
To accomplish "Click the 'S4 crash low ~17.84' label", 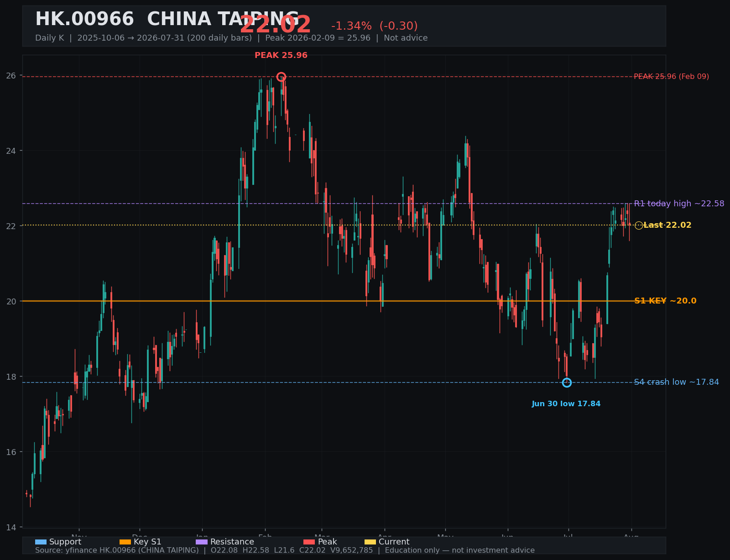I will point(677,382).
